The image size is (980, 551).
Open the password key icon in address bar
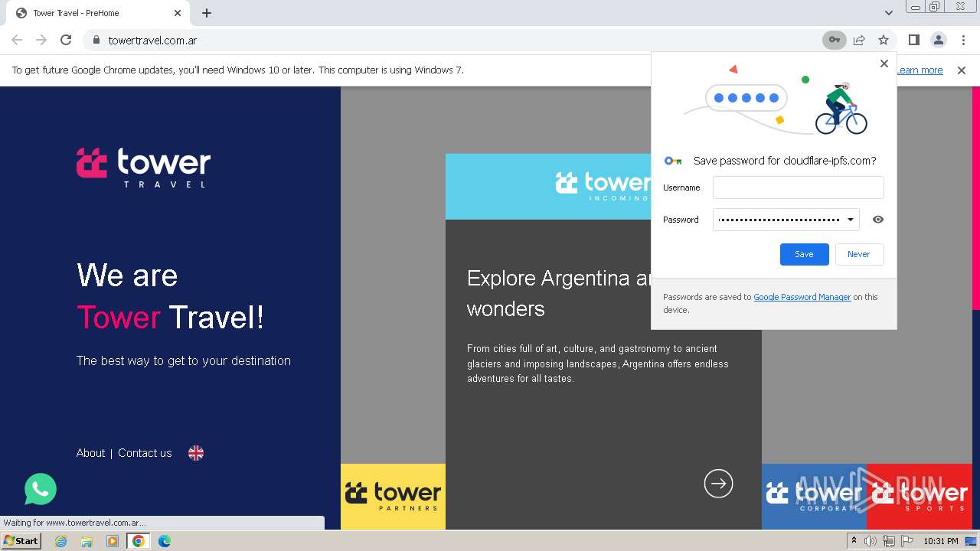835,40
